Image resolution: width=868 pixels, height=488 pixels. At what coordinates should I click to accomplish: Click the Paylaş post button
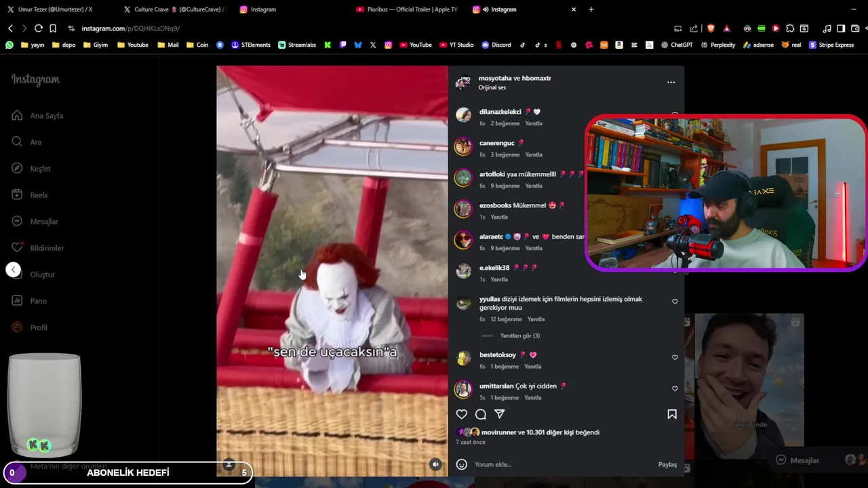(667, 464)
